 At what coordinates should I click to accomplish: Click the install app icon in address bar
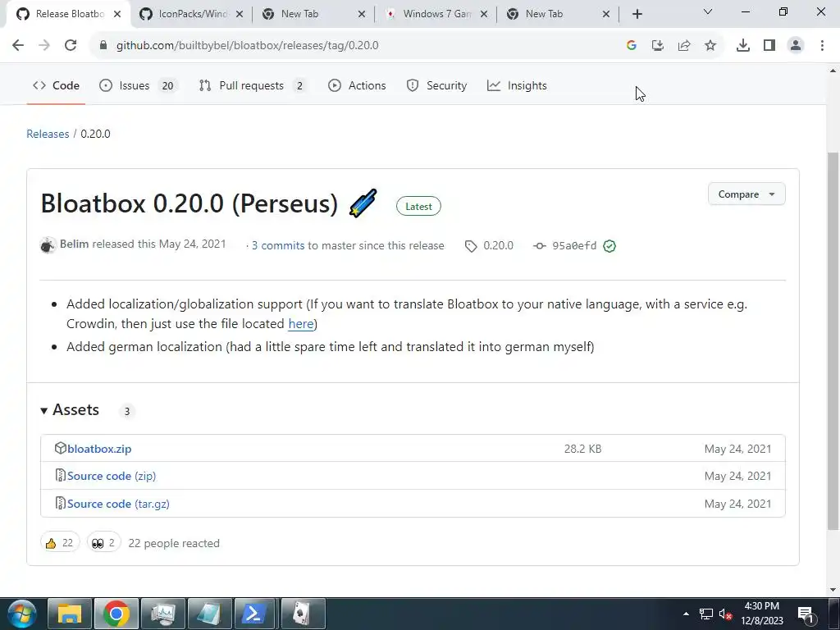657,46
